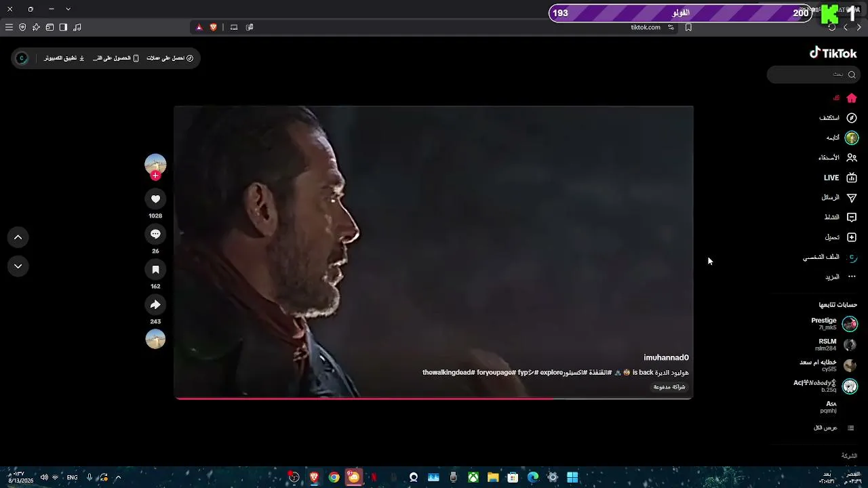Open Messages (الرسائل) in the sidebar
This screenshot has height=488, width=868.
click(840, 197)
